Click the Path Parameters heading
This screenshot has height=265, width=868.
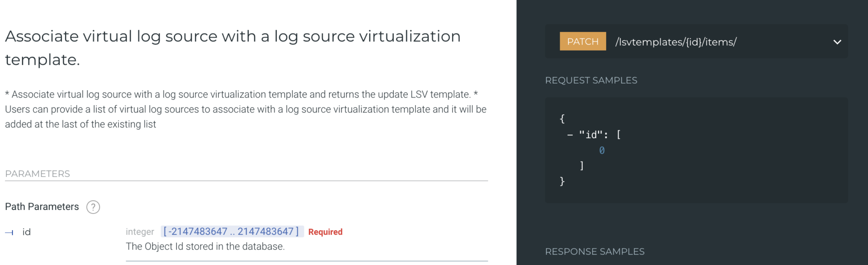[x=41, y=207]
